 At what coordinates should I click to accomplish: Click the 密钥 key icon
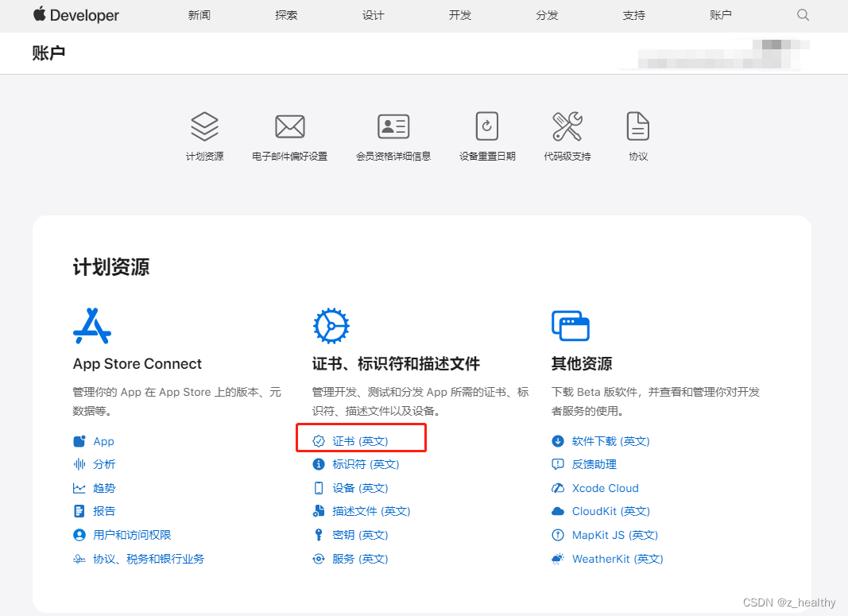coord(319,535)
